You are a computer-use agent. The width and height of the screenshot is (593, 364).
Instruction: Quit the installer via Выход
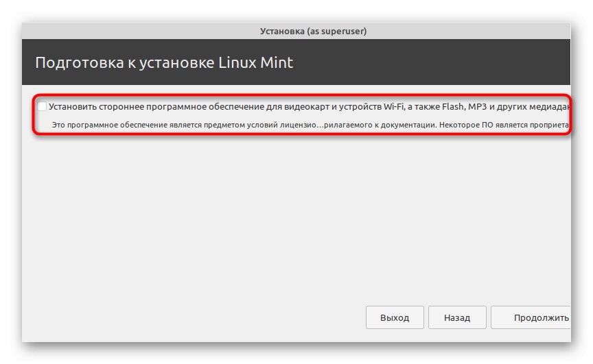pyautogui.click(x=395, y=317)
